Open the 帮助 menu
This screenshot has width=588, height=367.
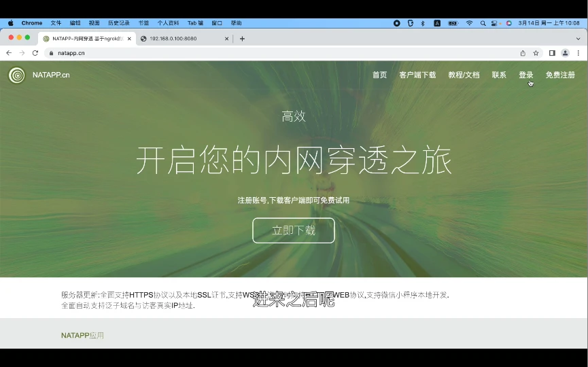237,23
